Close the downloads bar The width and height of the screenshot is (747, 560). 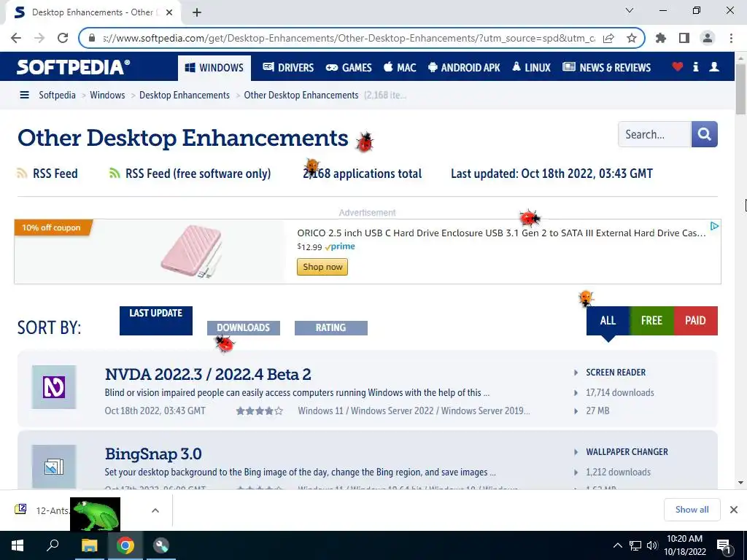click(734, 510)
